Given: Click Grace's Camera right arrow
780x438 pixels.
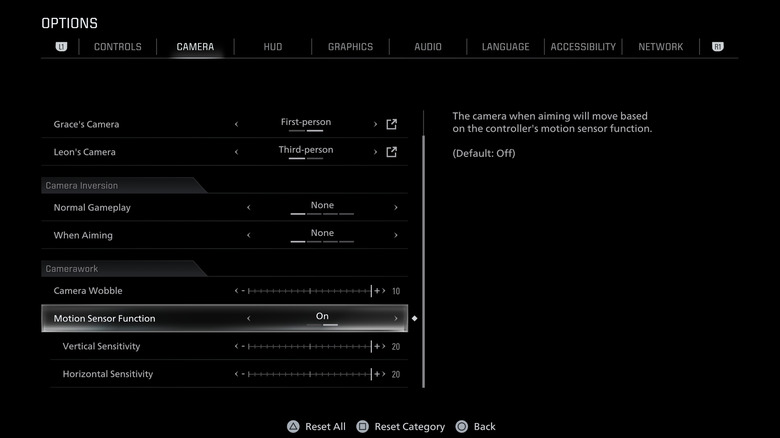Looking at the screenshot, I should [x=376, y=124].
